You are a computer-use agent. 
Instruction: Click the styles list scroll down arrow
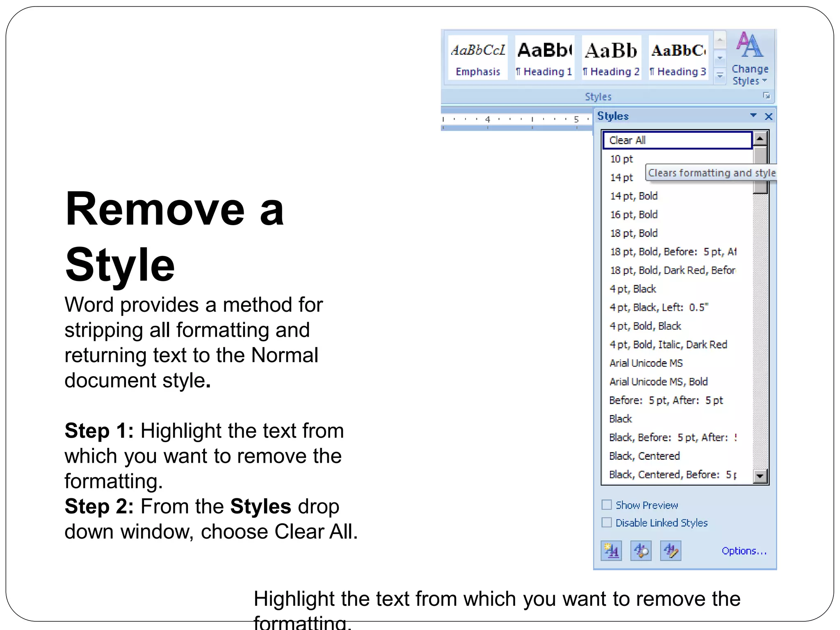760,476
